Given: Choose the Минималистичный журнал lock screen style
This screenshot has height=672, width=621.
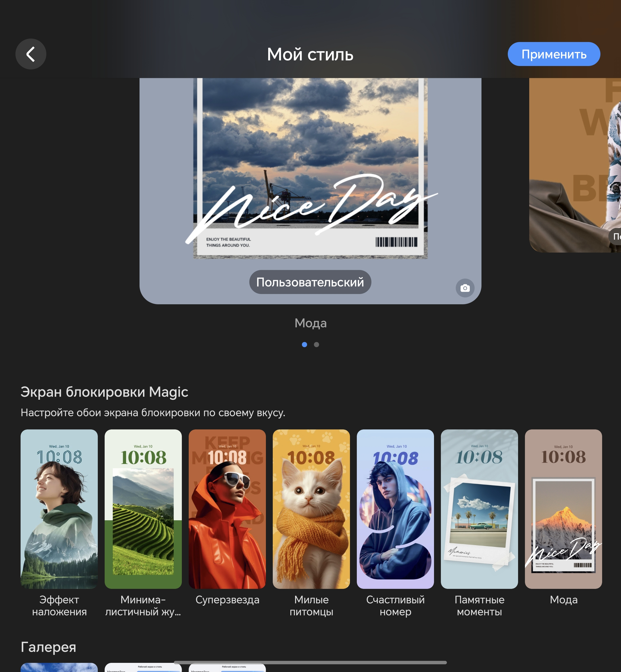Looking at the screenshot, I should point(143,509).
